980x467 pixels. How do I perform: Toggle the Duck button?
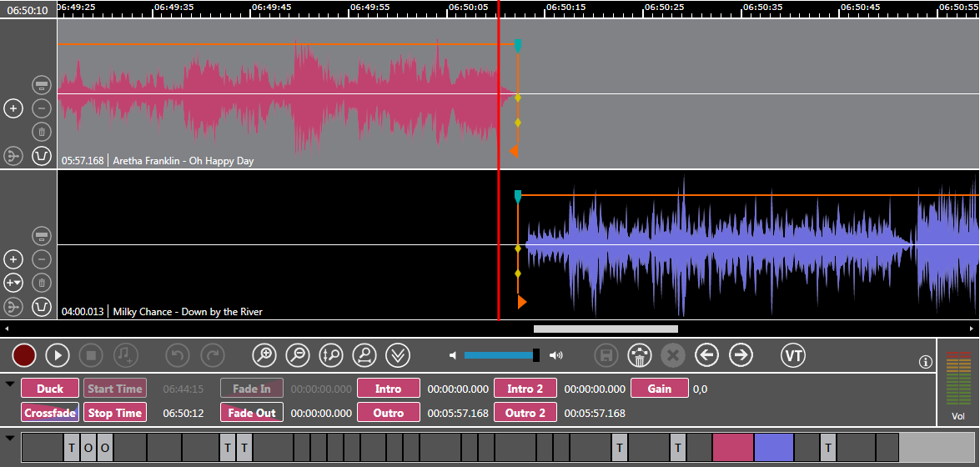pyautogui.click(x=50, y=389)
